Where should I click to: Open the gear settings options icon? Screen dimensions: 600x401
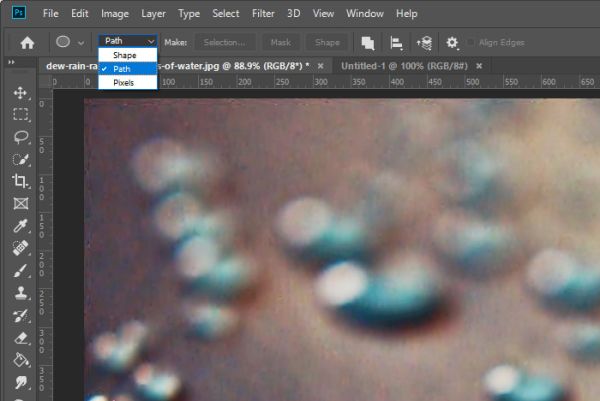click(452, 43)
